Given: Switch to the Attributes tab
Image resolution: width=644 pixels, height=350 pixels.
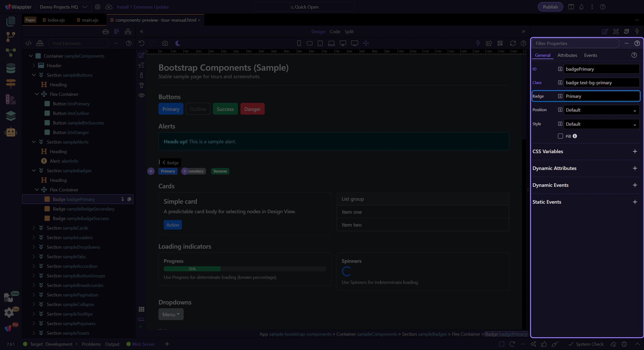Looking at the screenshot, I should coord(567,55).
